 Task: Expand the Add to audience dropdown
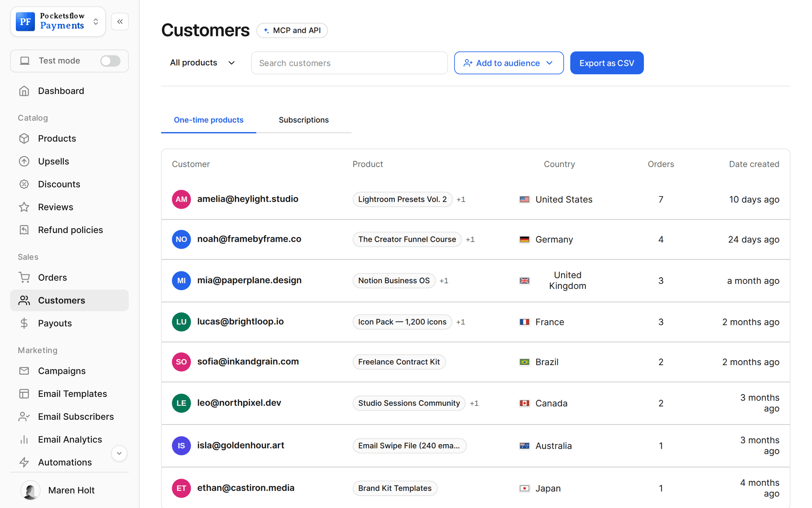509,63
